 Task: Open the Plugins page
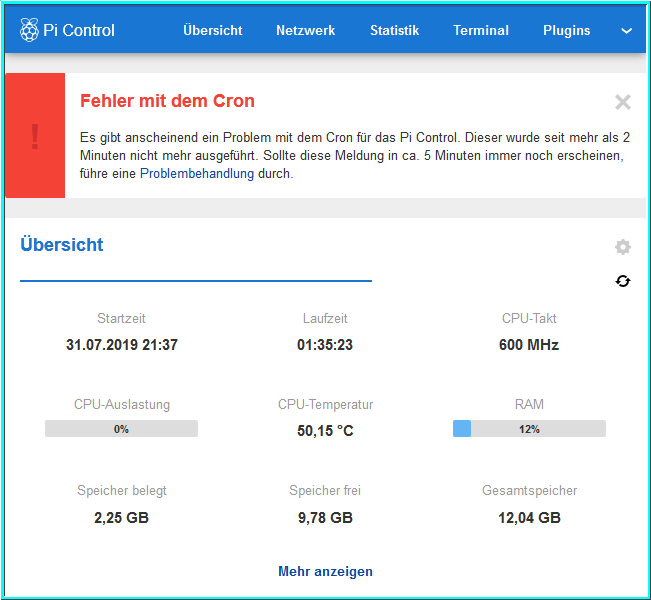(567, 30)
